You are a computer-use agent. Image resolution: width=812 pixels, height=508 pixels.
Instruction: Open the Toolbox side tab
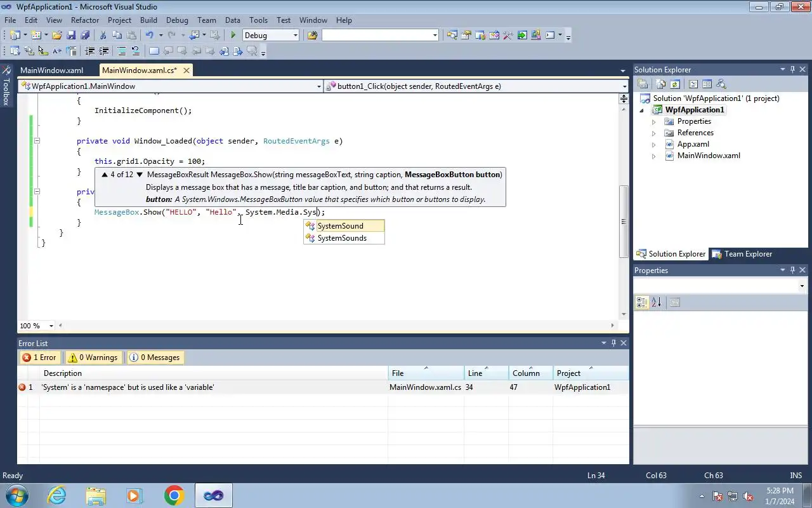pyautogui.click(x=6, y=86)
